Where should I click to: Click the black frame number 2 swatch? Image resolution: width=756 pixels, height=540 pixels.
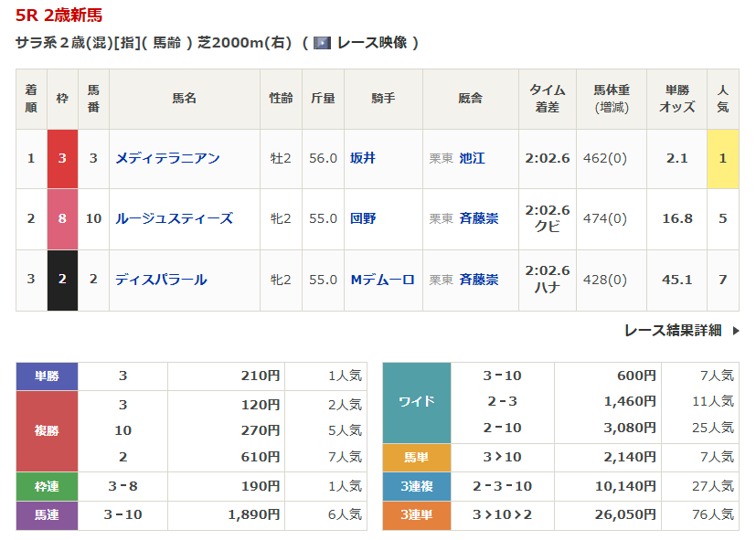(62, 280)
